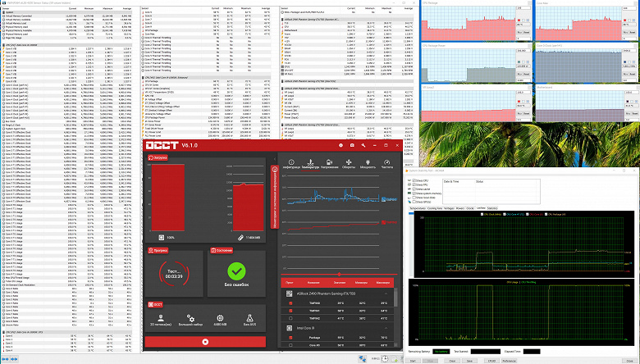Click AIDA64 Clear button

452,361
